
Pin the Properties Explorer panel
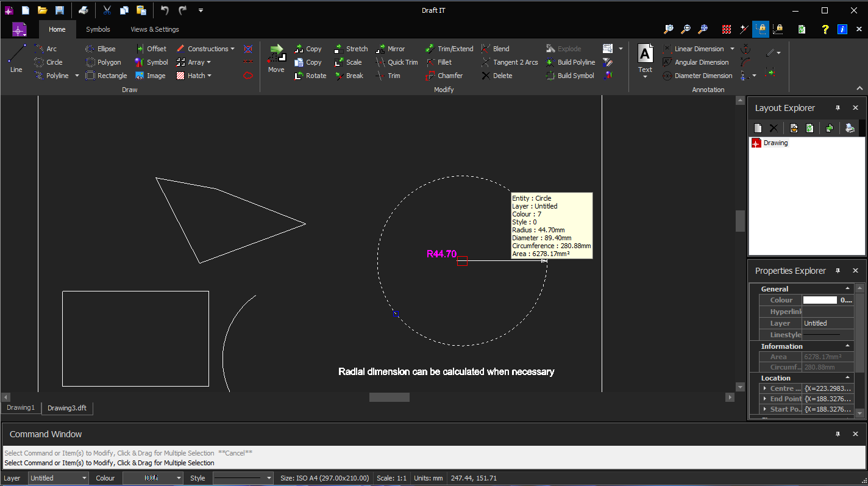[x=838, y=271]
